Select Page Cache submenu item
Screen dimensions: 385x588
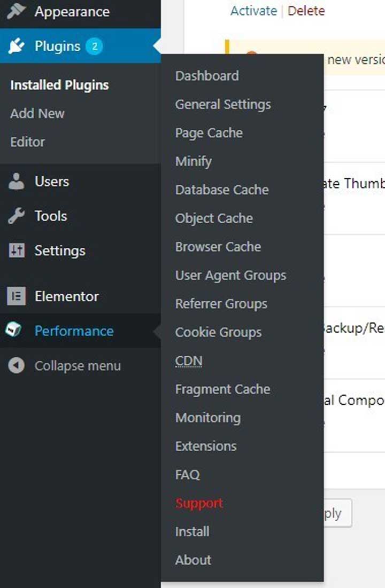(209, 133)
